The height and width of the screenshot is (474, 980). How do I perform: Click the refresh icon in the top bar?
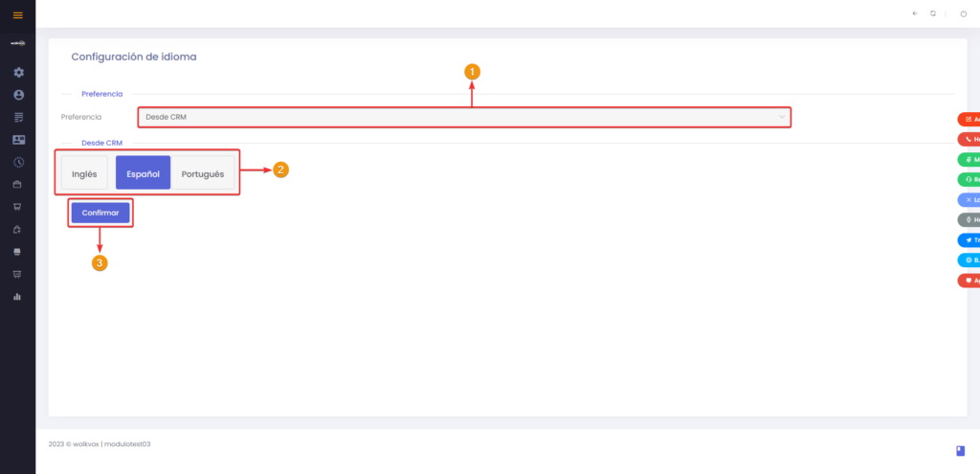pos(932,13)
